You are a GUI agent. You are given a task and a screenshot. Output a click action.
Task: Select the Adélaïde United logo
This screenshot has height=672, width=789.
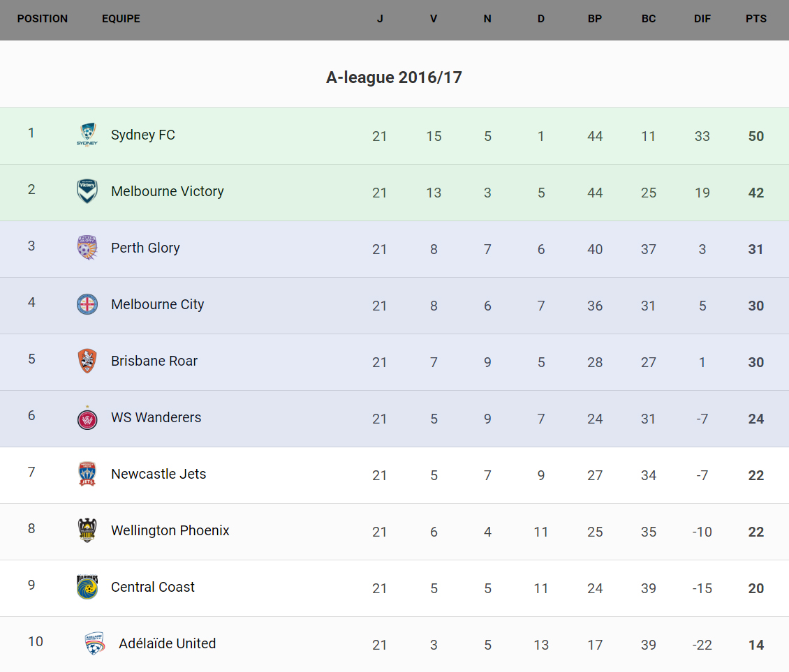click(x=94, y=643)
